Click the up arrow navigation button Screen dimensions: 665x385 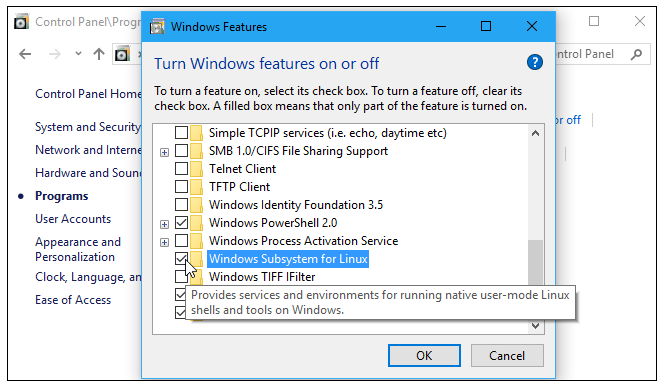coord(99,54)
